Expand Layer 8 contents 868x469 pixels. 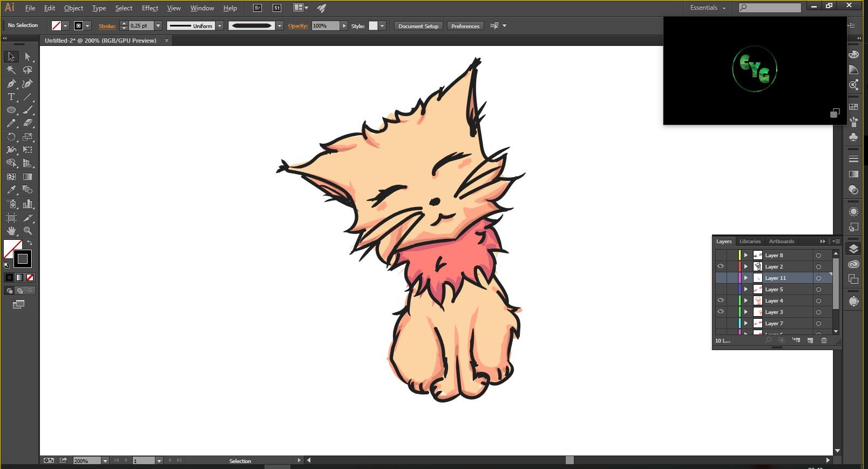tap(746, 255)
